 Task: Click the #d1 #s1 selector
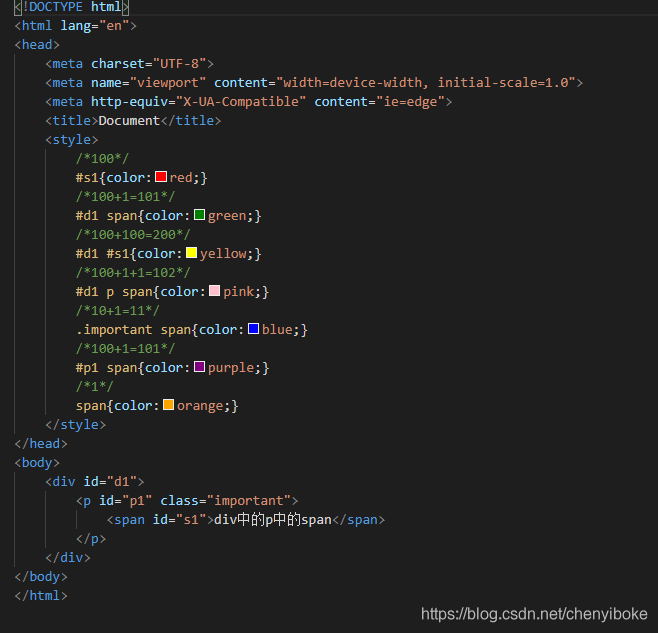(x=102, y=254)
